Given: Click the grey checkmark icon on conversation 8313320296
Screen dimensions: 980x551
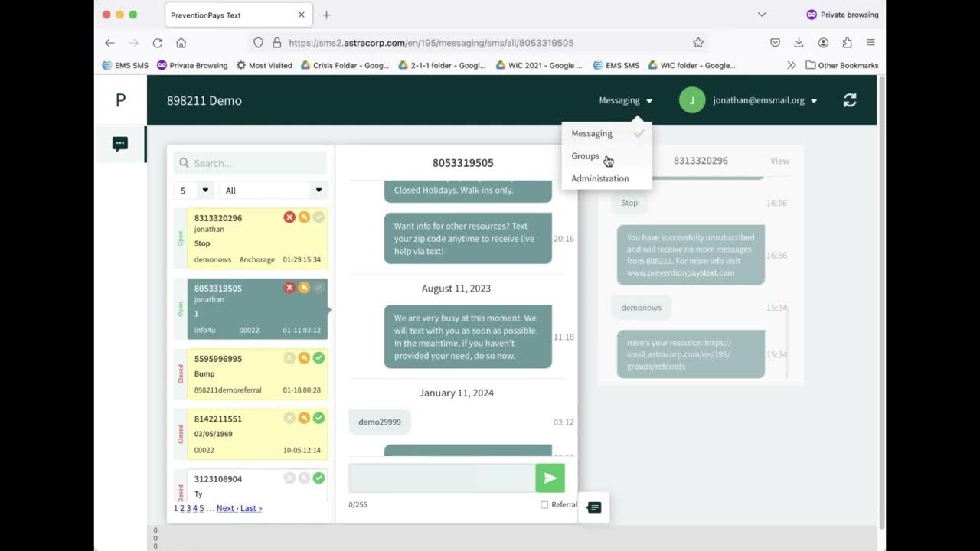Looking at the screenshot, I should [318, 217].
